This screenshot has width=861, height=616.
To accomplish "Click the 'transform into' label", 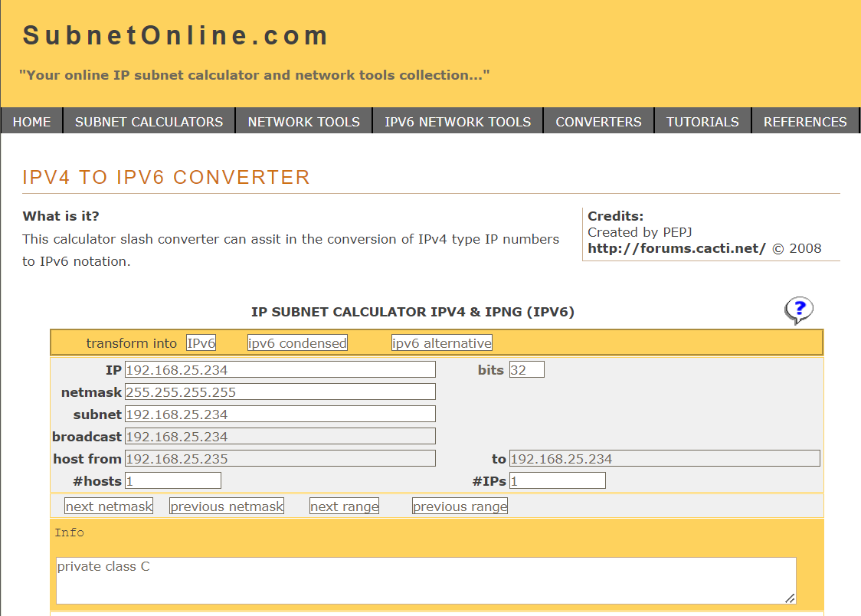I will pos(131,343).
